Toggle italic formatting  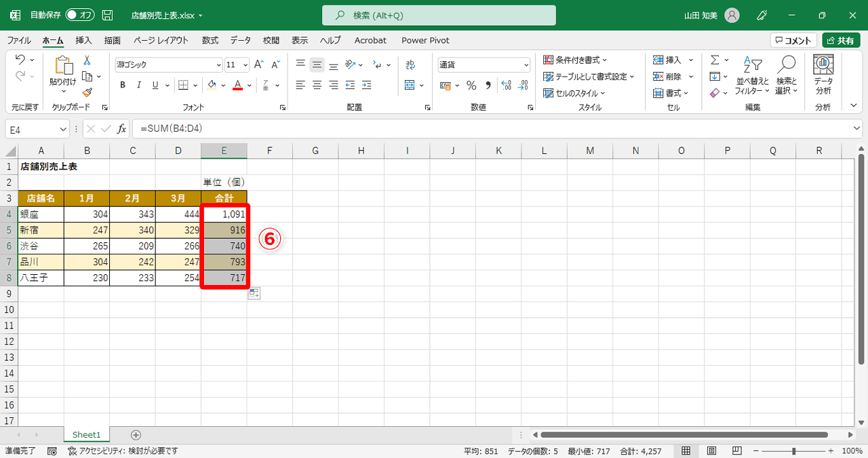coord(139,85)
